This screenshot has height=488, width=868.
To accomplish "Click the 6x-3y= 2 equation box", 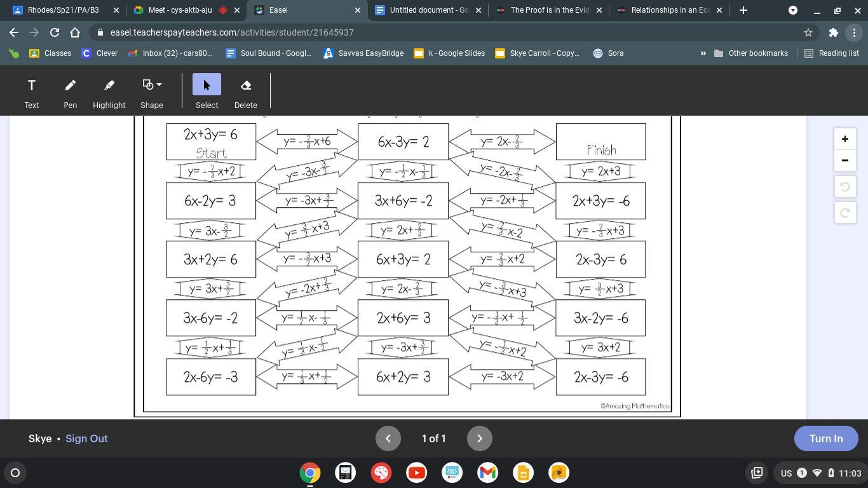I will [403, 142].
